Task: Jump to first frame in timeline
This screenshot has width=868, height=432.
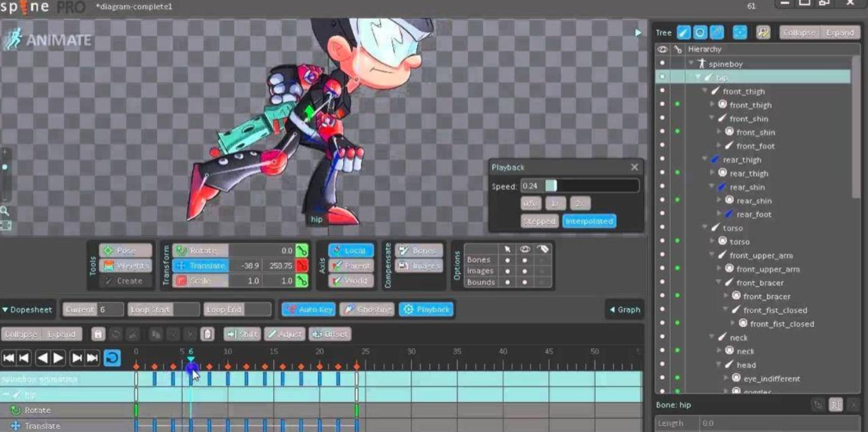Action: (8, 358)
